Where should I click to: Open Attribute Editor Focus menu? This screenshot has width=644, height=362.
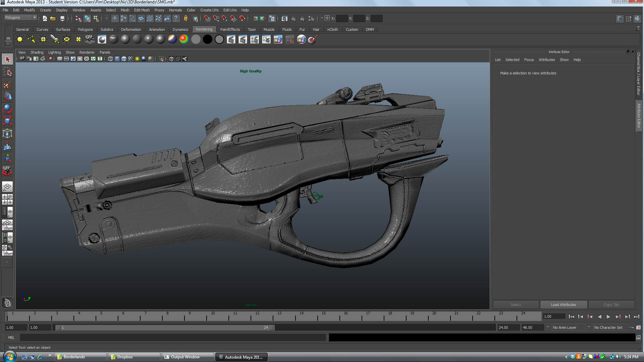point(529,60)
